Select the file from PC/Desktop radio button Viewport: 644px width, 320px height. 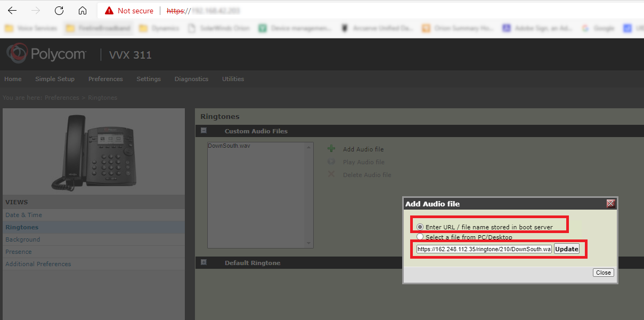[x=420, y=237]
